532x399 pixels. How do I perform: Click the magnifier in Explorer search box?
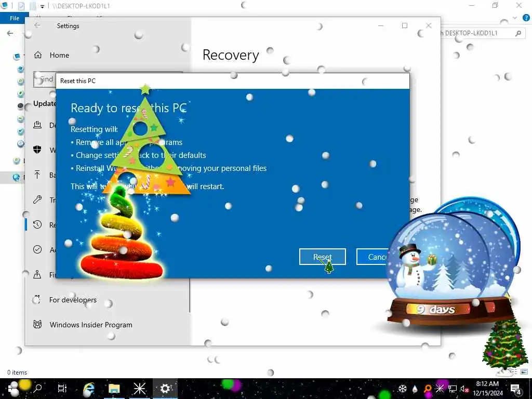[x=518, y=33]
